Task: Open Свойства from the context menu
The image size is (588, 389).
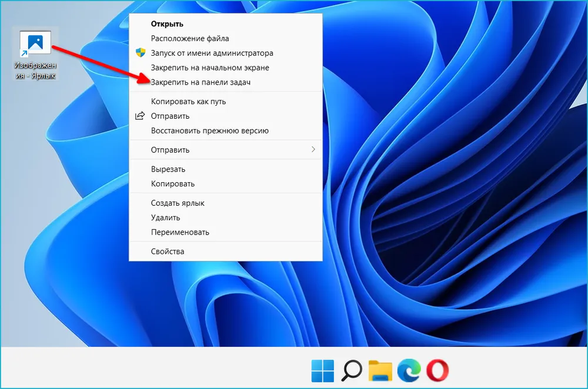Action: tap(168, 251)
